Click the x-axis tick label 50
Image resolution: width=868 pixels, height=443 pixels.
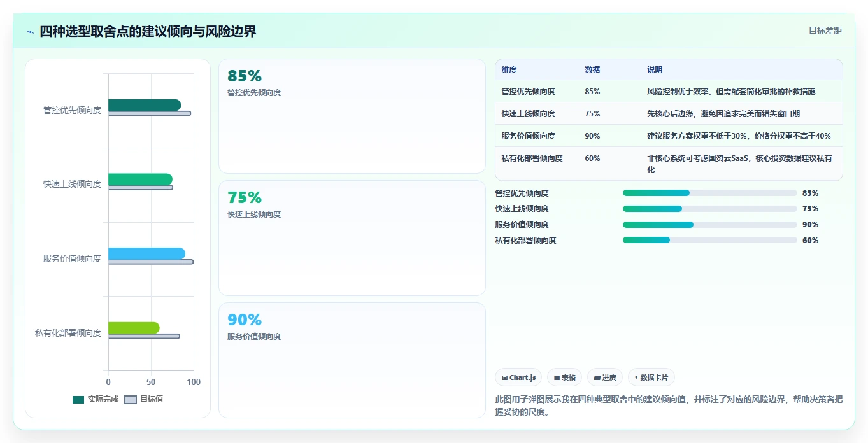click(151, 382)
